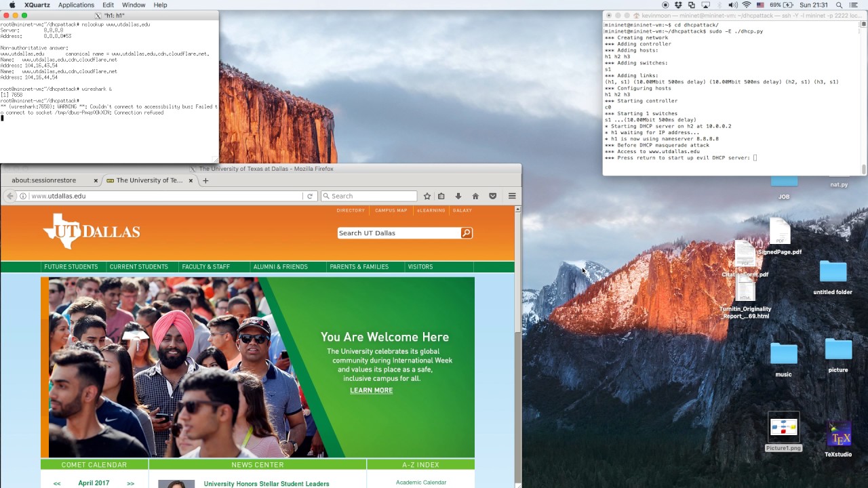Screen dimensions: 868x488
Task: Open the Wi-Fi status menu
Action: tap(747, 5)
